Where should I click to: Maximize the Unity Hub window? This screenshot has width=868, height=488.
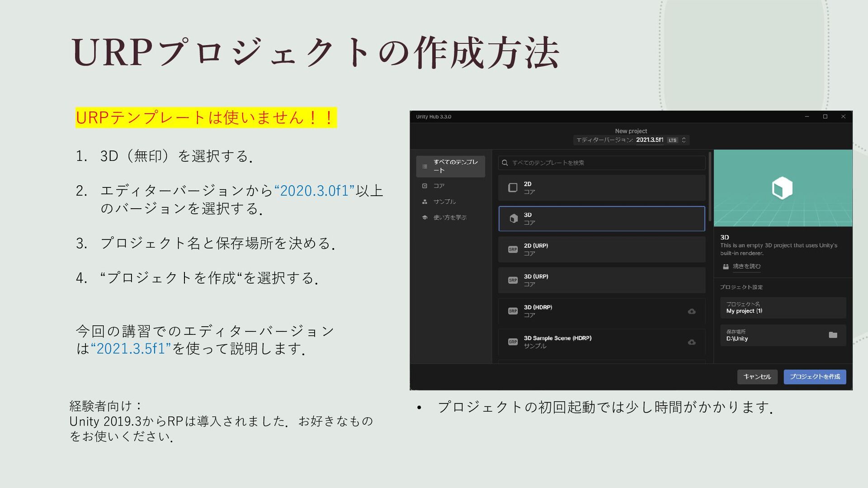point(825,117)
